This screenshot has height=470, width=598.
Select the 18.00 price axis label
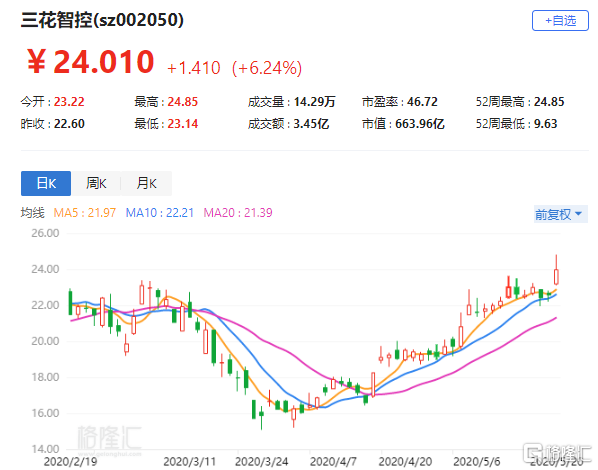click(x=45, y=377)
